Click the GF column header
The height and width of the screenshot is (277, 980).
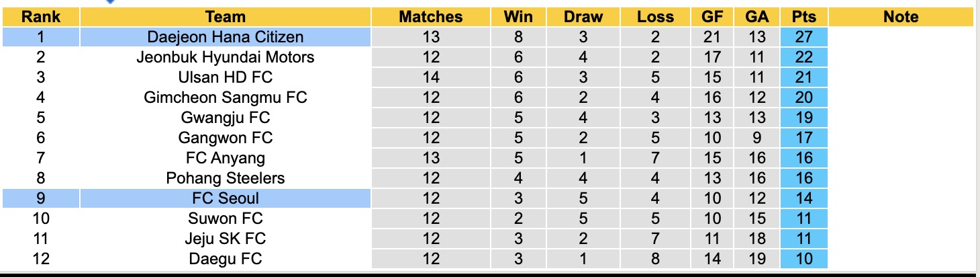pos(713,17)
